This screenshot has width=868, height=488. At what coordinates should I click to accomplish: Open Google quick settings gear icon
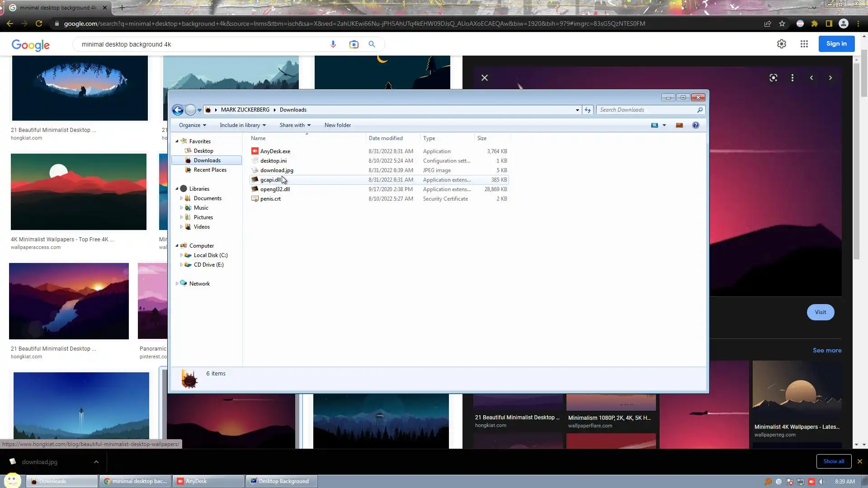(x=781, y=44)
